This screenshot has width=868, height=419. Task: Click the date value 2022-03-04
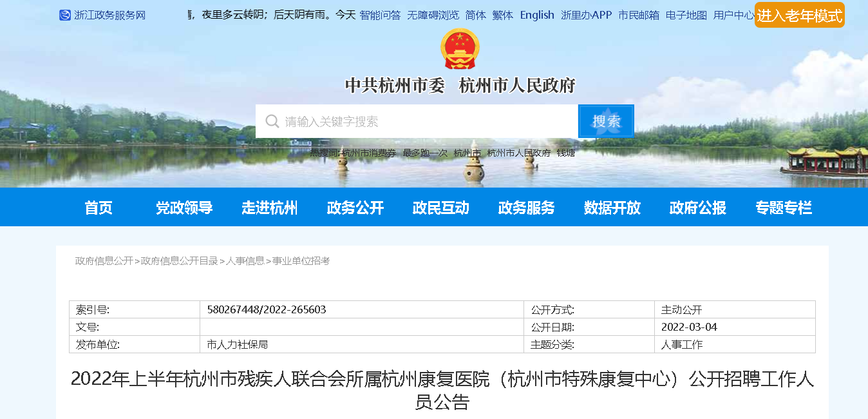[689, 327]
